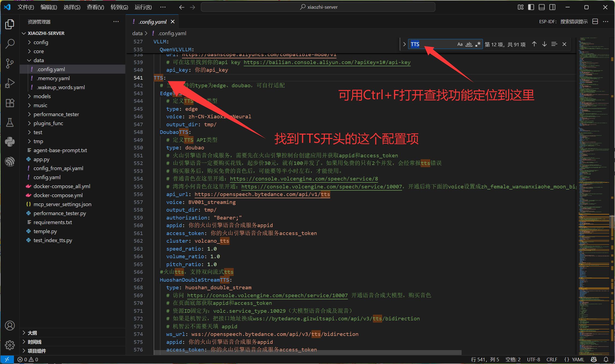Go to next find match arrow
The image size is (615, 364).
point(544,44)
